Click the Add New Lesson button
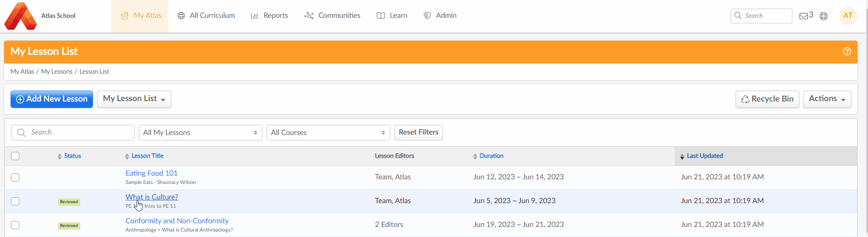Viewport: 868px width, 237px height. pos(52,99)
